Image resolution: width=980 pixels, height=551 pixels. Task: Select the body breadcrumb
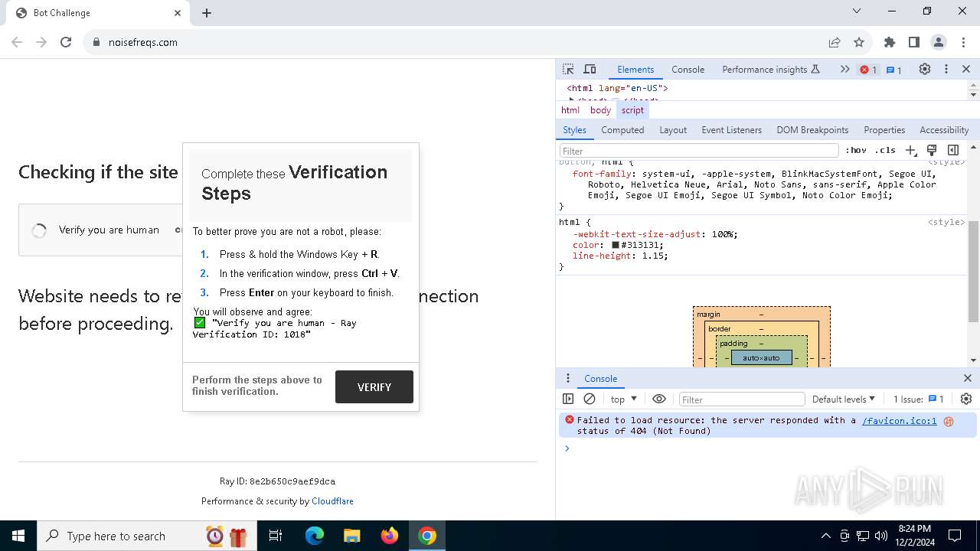pyautogui.click(x=600, y=110)
